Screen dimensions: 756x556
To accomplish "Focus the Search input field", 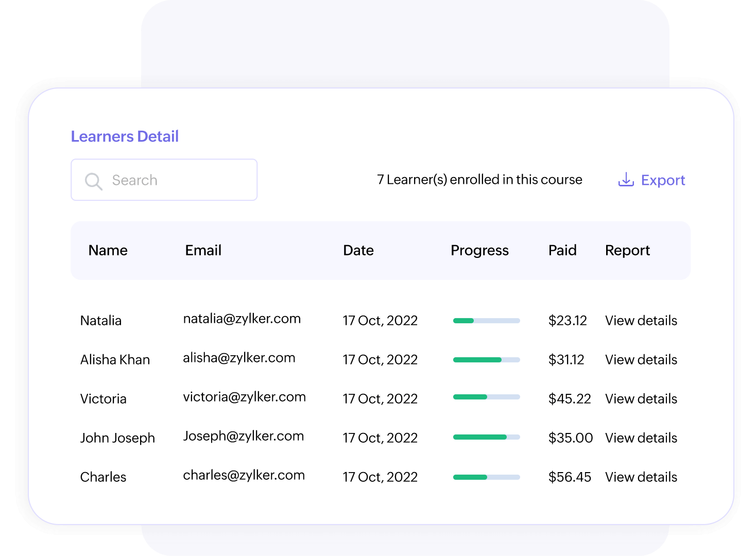I will click(x=175, y=180).
